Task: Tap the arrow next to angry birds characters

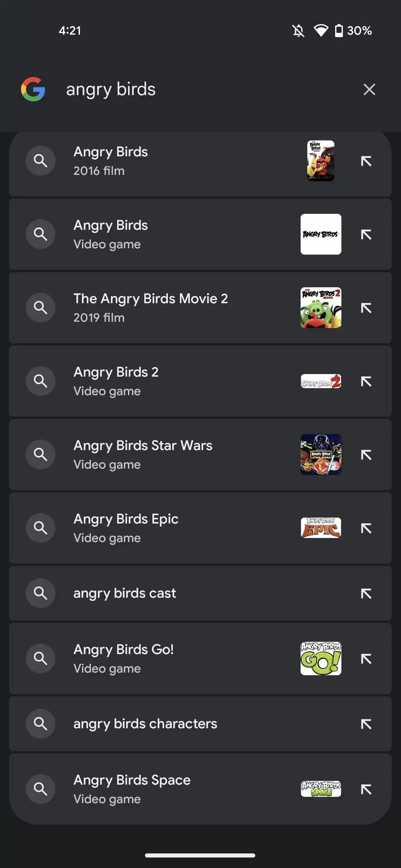Action: pyautogui.click(x=366, y=724)
